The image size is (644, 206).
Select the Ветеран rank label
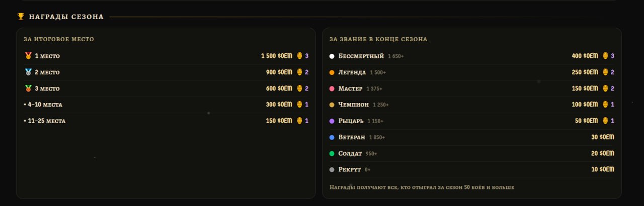pos(352,137)
